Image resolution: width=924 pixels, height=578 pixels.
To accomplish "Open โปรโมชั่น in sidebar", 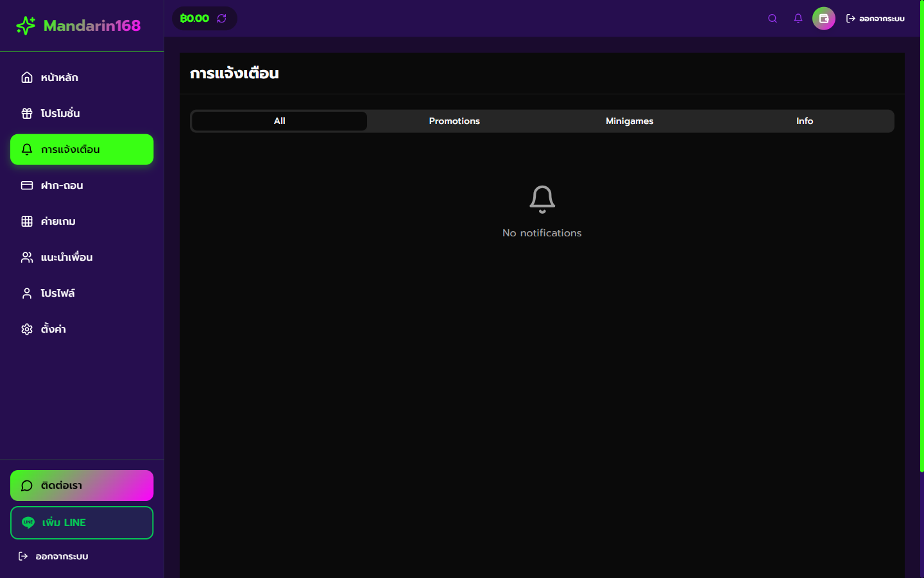I will [x=82, y=114].
